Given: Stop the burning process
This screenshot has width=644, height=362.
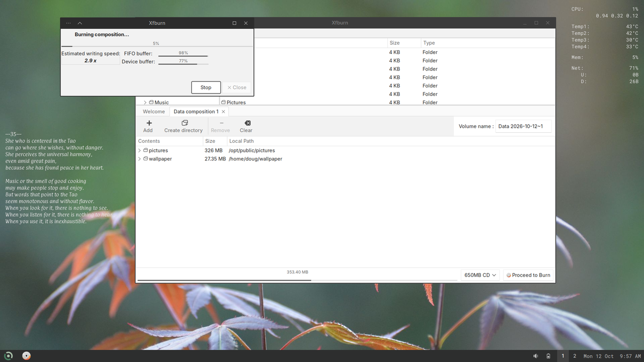Looking at the screenshot, I should click(206, 87).
